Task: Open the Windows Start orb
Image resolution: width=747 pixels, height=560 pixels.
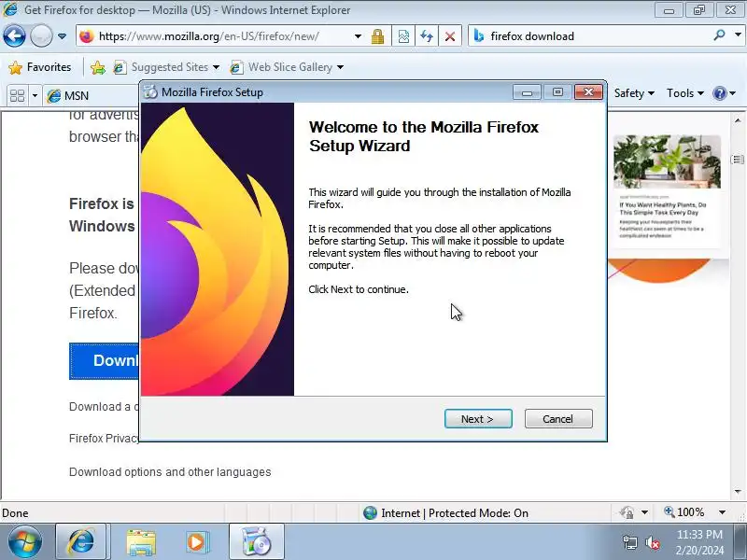Action: pyautogui.click(x=25, y=541)
